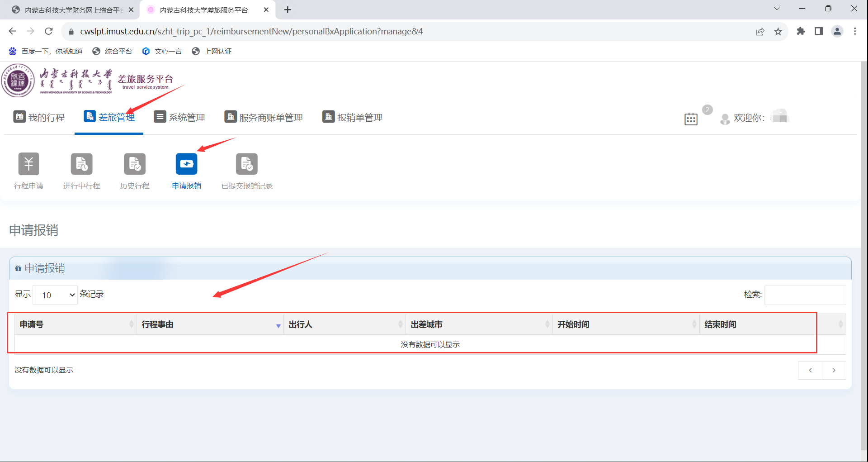Open the 进行中行程 icon

(x=81, y=164)
